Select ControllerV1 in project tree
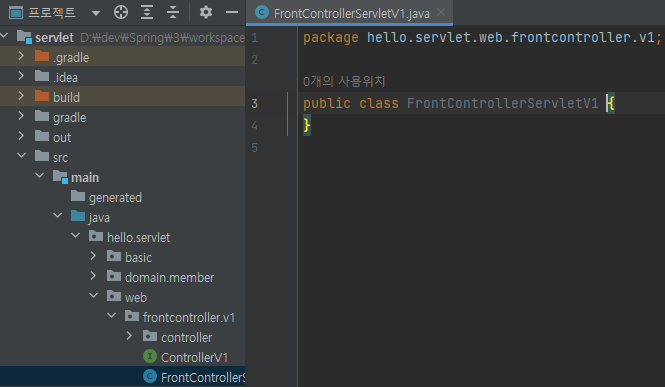The height and width of the screenshot is (387, 665). pos(194,357)
